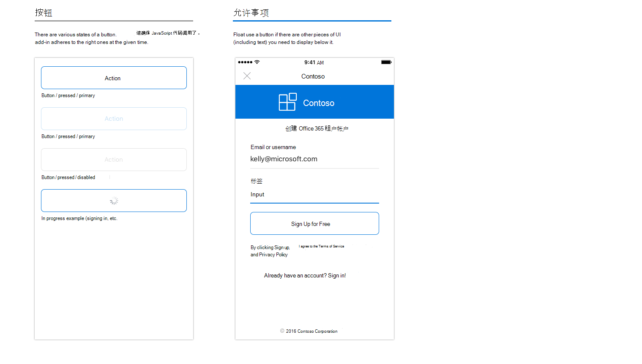642x364 pixels.
Task: Tap the Wi-Fi signal icon in the status bar
Action: [257, 62]
